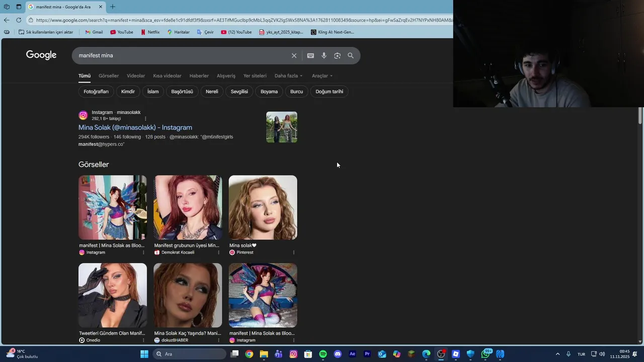Viewport: 644px width, 362px height.
Task: Open options for the dokuz8HABER image result
Action: (x=218, y=340)
